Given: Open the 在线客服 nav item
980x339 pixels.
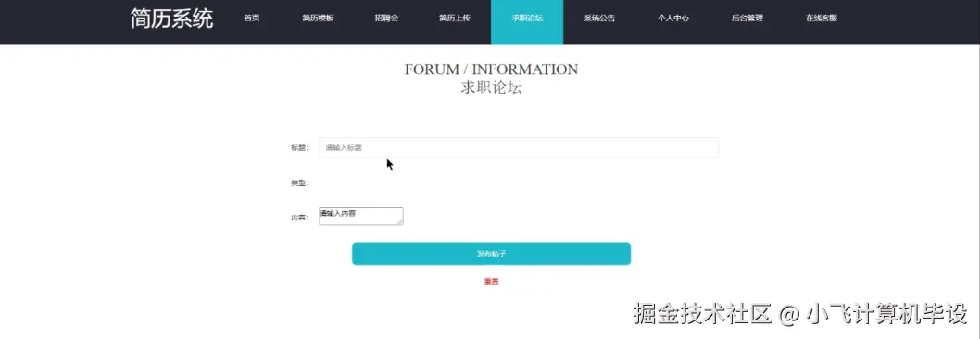Looking at the screenshot, I should tap(822, 19).
